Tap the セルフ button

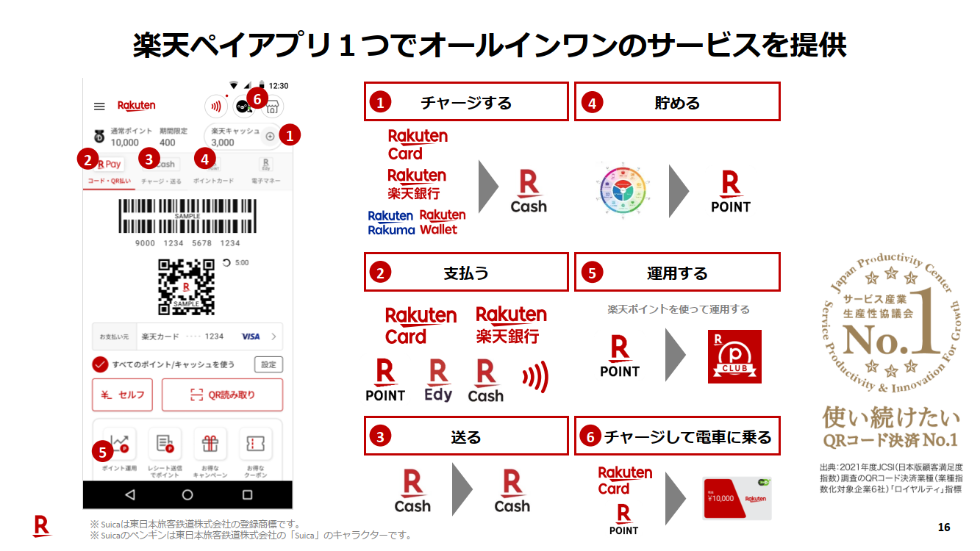click(x=123, y=395)
